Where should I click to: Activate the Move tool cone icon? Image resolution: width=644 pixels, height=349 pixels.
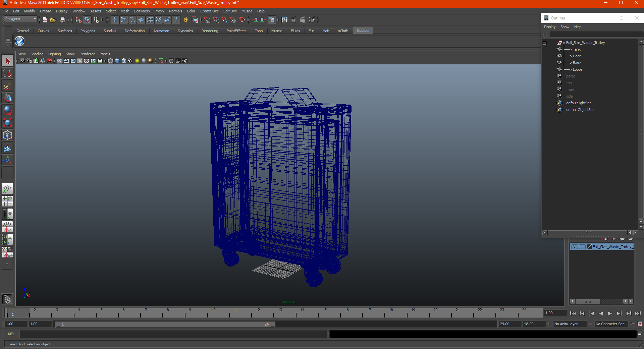coord(7,98)
